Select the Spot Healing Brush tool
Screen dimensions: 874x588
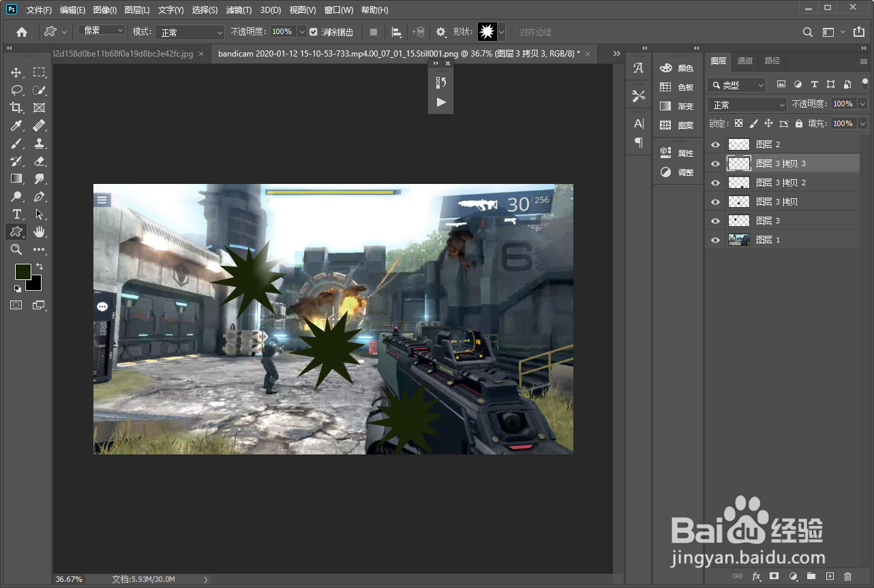tap(39, 125)
